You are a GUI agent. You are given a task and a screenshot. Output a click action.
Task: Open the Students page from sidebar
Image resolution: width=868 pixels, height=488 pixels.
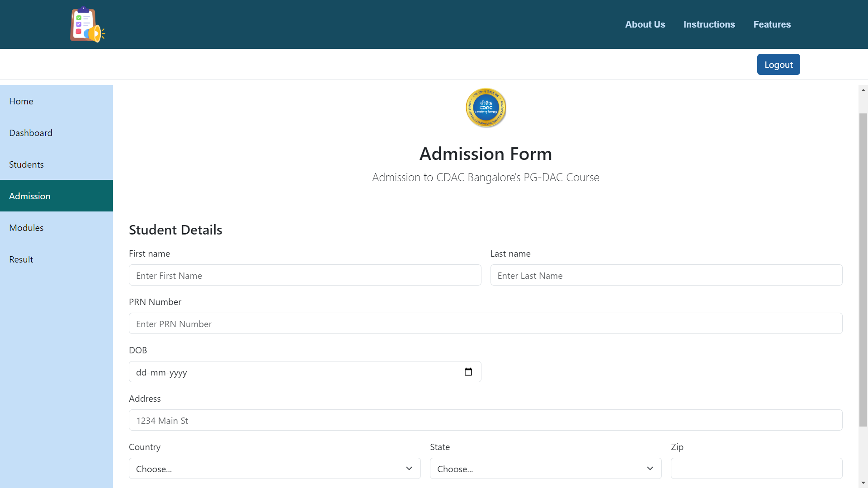[x=26, y=164]
